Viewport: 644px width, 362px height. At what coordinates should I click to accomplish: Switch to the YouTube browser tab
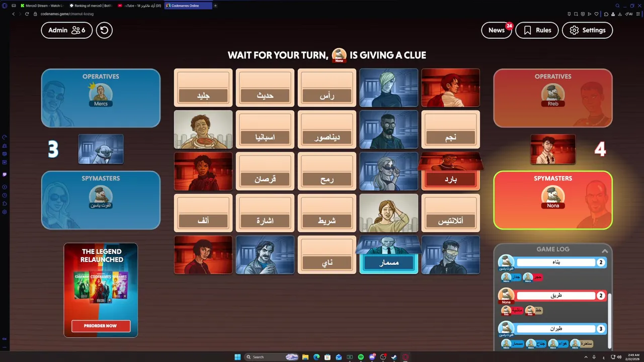click(140, 6)
